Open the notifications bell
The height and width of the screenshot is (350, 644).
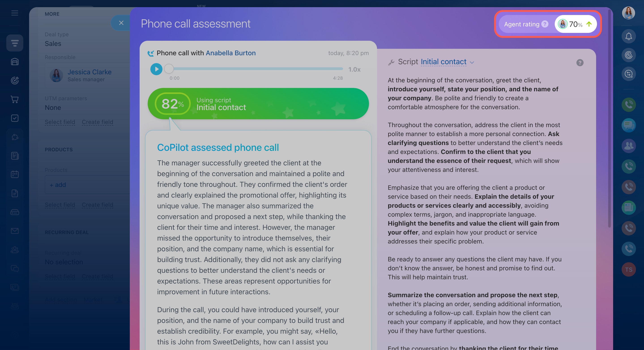coord(629,36)
